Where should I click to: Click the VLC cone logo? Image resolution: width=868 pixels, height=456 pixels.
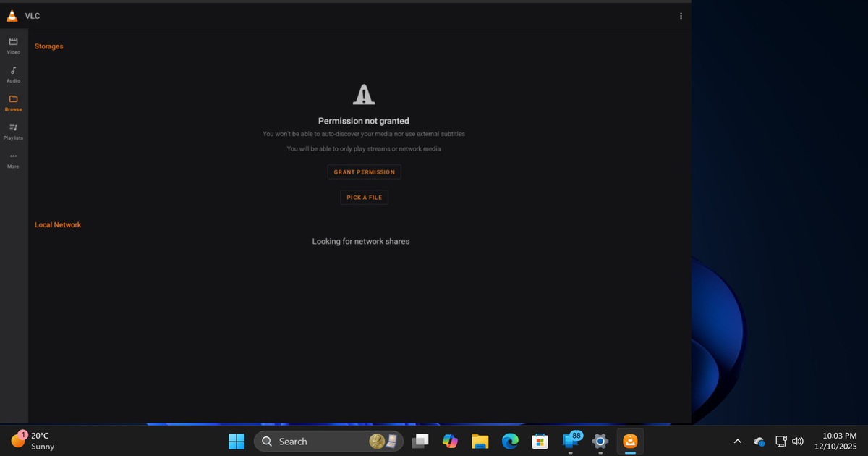[12, 16]
